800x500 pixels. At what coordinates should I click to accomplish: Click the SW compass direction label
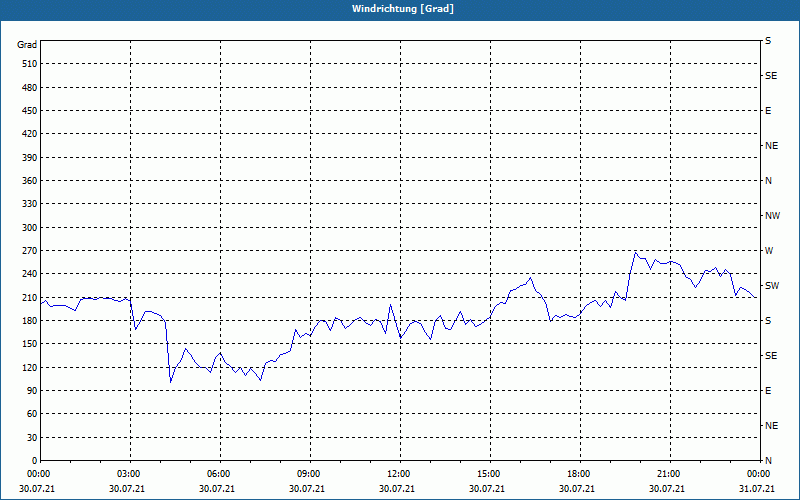pos(771,286)
